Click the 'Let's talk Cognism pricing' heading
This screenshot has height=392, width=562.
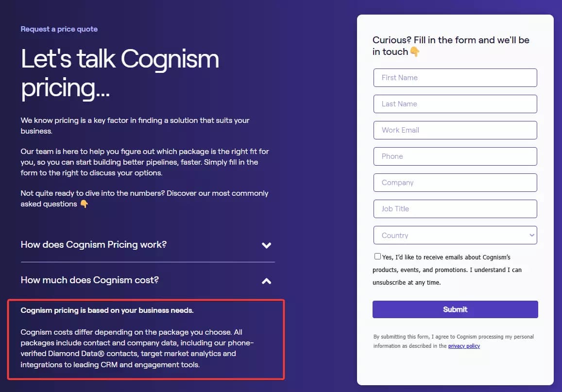120,73
